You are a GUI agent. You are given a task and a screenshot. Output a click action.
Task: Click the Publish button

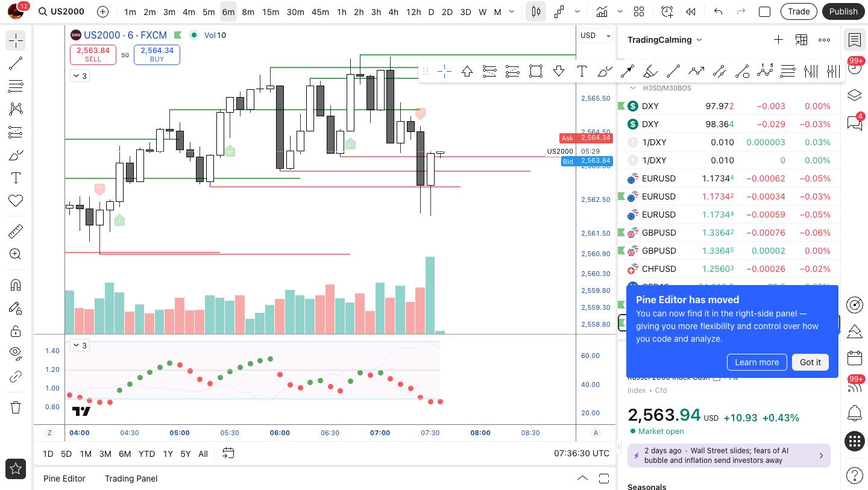843,11
